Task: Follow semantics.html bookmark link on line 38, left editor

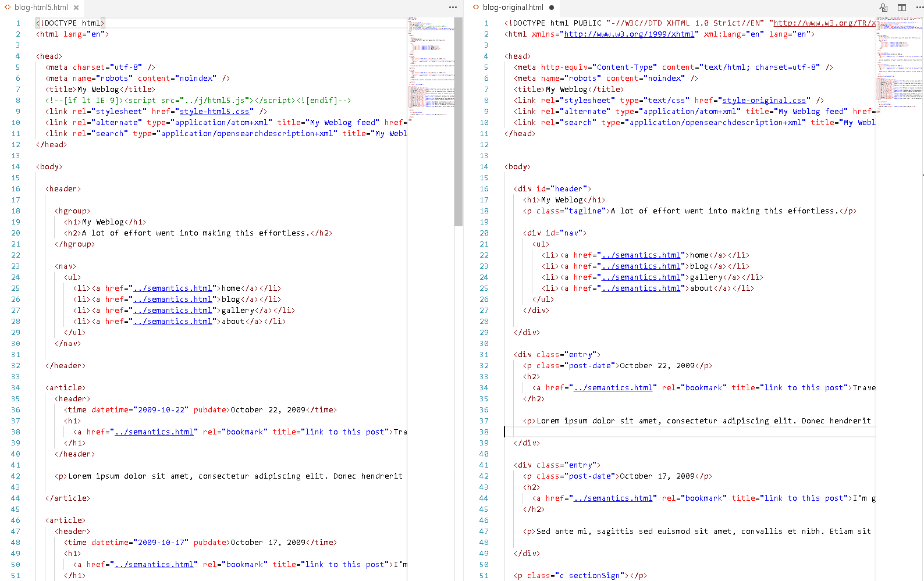Action: point(154,432)
